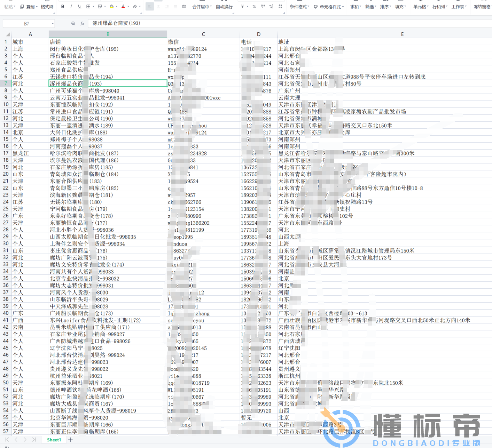Apply percent style to cell

pyautogui.click(x=254, y=7)
